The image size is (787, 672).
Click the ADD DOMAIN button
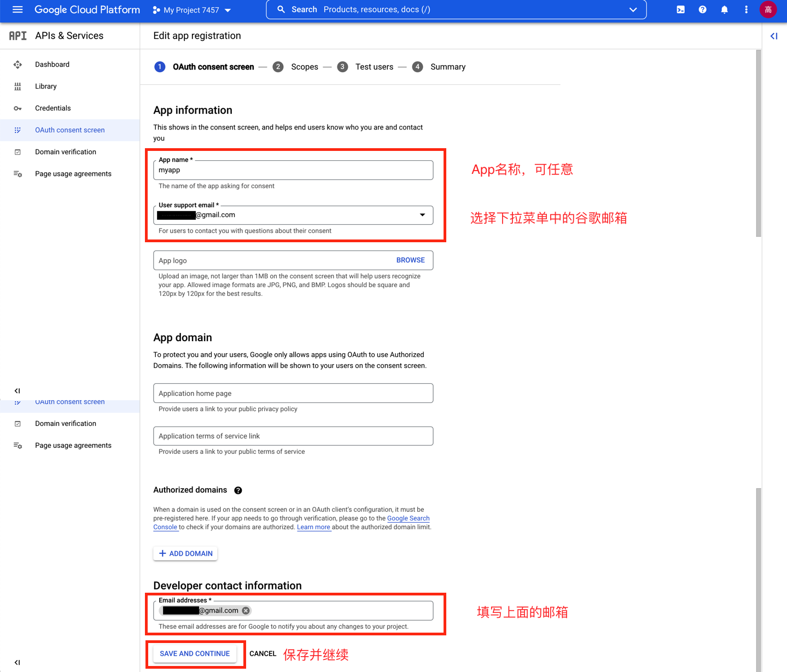(185, 553)
